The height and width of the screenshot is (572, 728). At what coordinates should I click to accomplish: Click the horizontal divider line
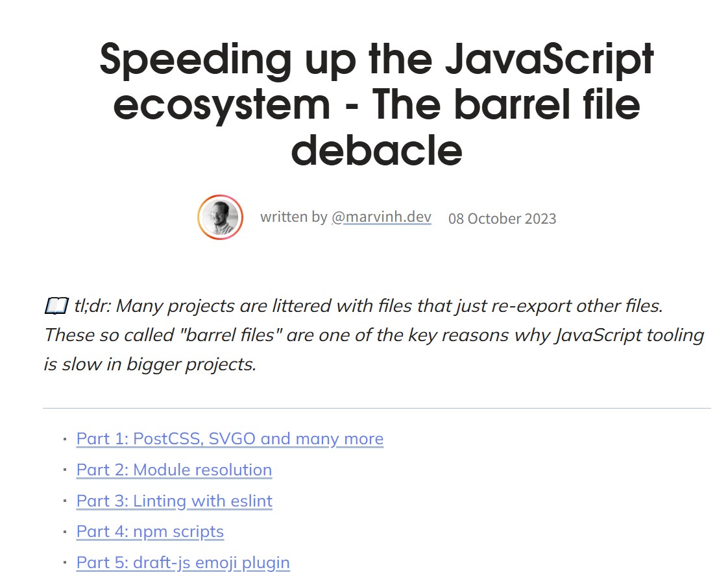[376, 408]
